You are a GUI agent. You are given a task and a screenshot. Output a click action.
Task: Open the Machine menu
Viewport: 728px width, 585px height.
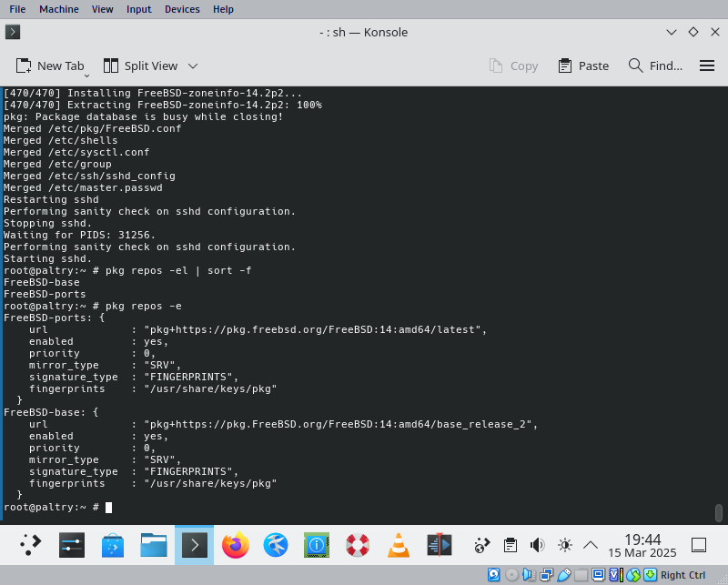point(59,9)
